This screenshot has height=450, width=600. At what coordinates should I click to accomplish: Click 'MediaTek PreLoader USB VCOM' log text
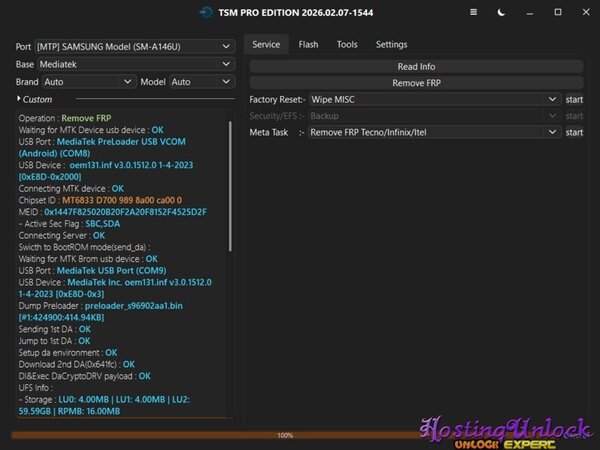pyautogui.click(x=121, y=142)
